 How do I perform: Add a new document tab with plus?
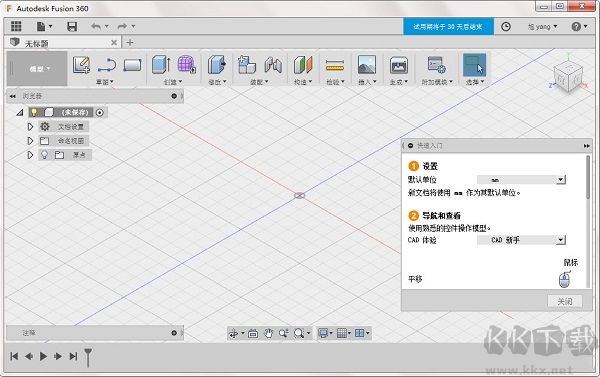pyautogui.click(x=130, y=42)
